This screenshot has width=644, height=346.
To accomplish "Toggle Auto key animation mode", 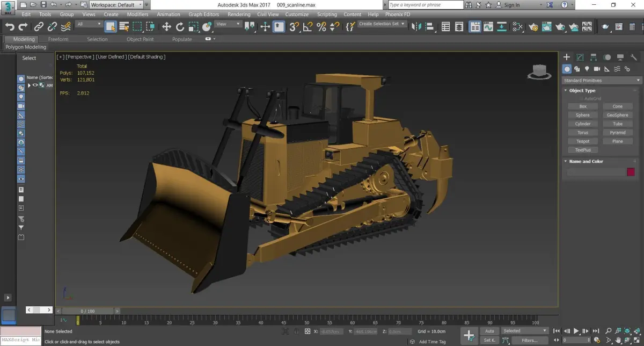I will [x=489, y=331].
